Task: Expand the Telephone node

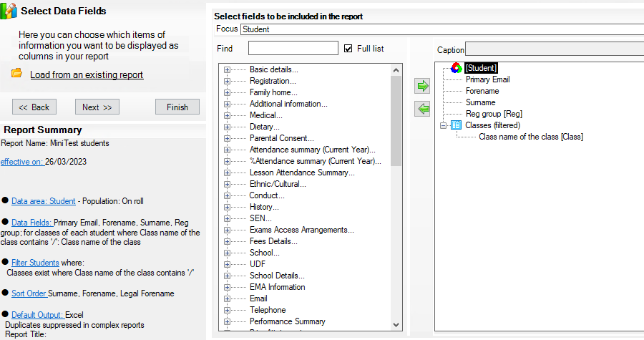Action: pos(227,311)
